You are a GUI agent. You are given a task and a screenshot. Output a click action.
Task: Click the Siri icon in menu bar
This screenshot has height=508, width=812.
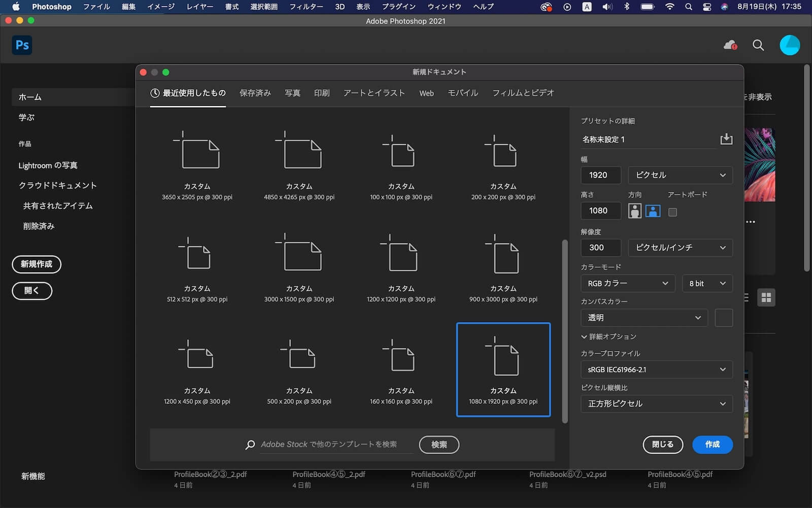tap(724, 7)
